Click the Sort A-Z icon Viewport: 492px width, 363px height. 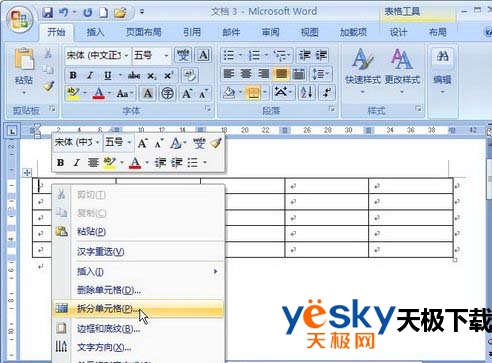307,93
